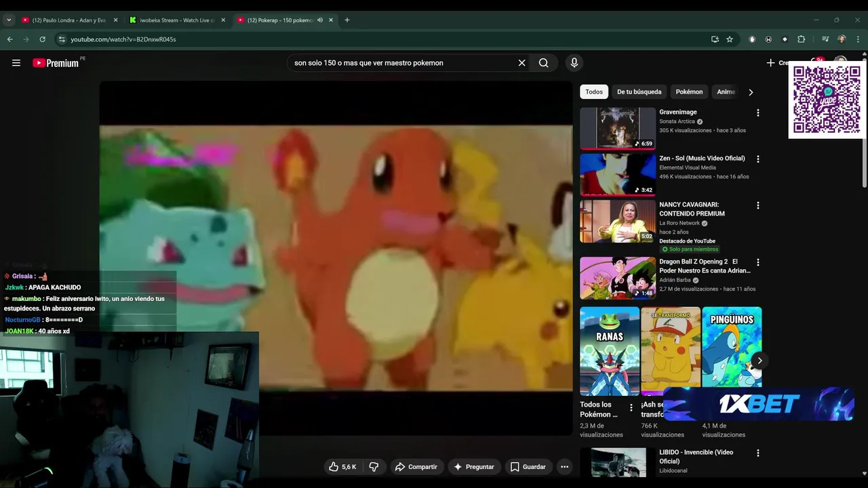Close the iwobeka Stream tab

[223, 20]
